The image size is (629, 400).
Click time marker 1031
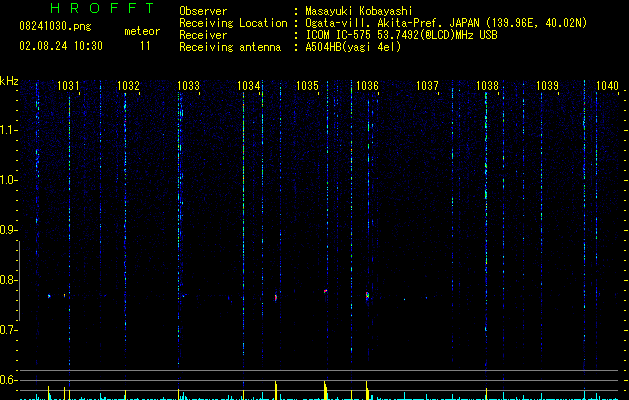point(68,86)
